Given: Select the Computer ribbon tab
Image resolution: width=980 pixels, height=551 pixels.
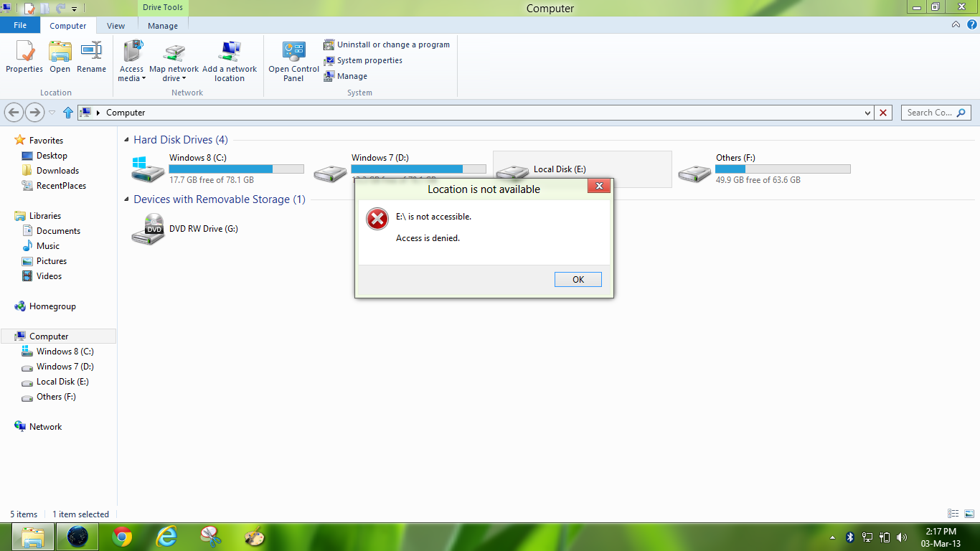Looking at the screenshot, I should point(68,26).
